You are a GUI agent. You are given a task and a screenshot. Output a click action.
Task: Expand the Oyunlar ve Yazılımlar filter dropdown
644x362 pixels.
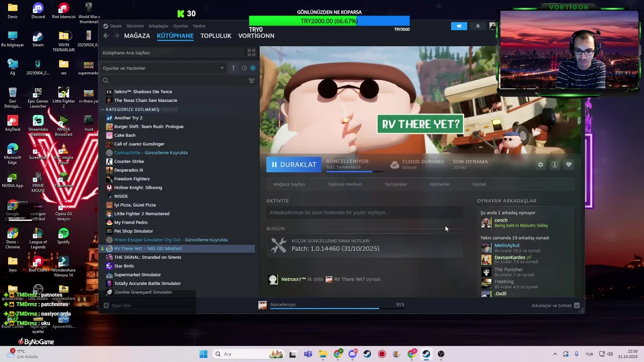pos(164,68)
